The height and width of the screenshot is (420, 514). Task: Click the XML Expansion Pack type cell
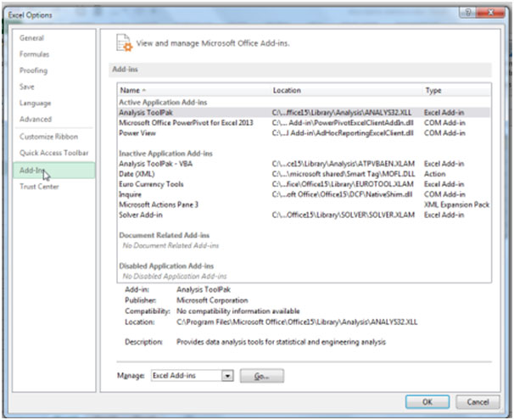456,204
